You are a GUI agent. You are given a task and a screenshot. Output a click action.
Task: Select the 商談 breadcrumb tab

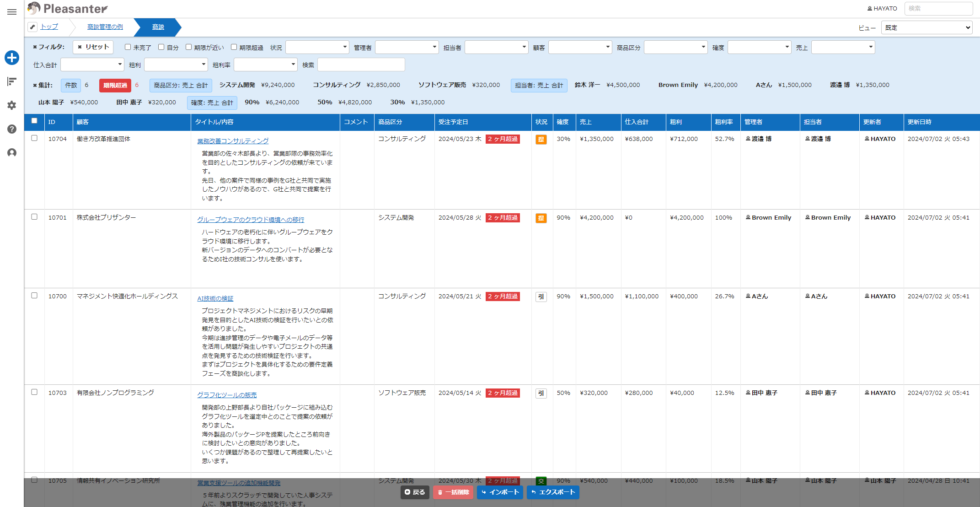[158, 27]
